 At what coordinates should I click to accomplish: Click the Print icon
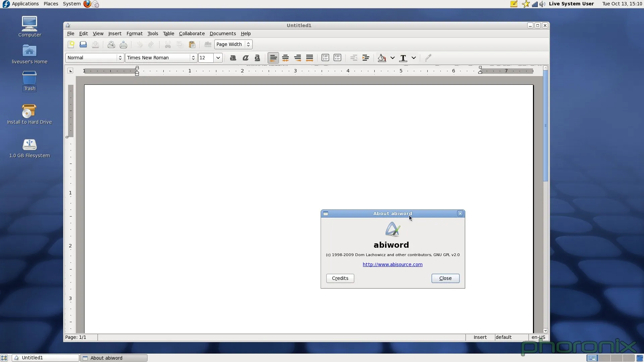(x=123, y=44)
